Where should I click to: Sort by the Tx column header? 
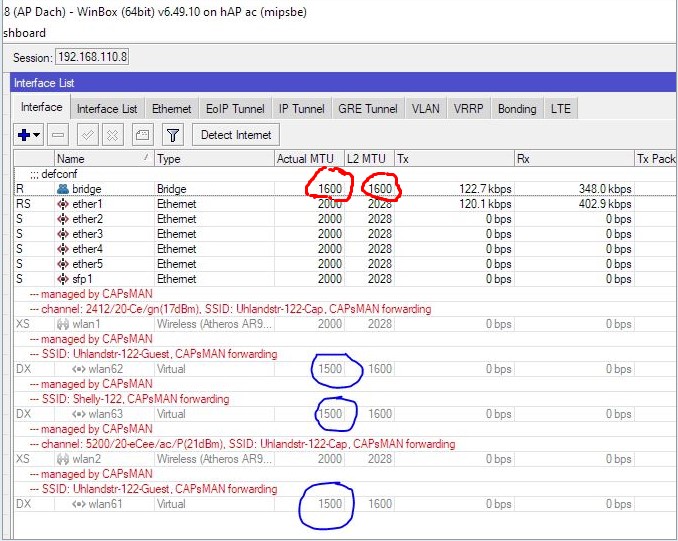454,159
